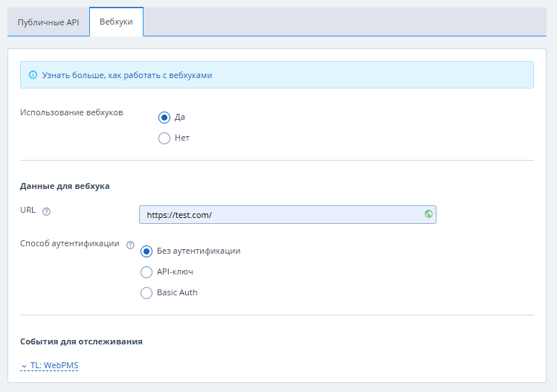Click the green globe icon in URL field
Viewport: 557px width, 392px height.
428,214
